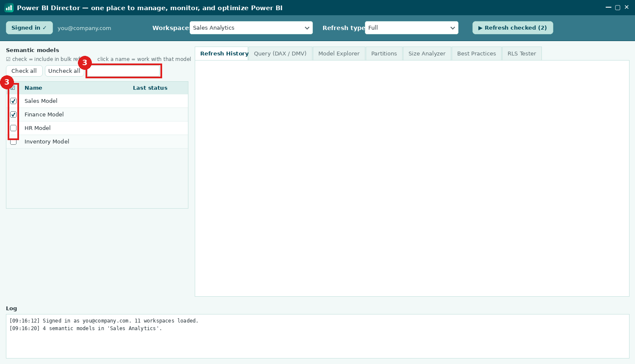This screenshot has width=635, height=364.
Task: Open the Workspace dropdown
Action: (251, 28)
